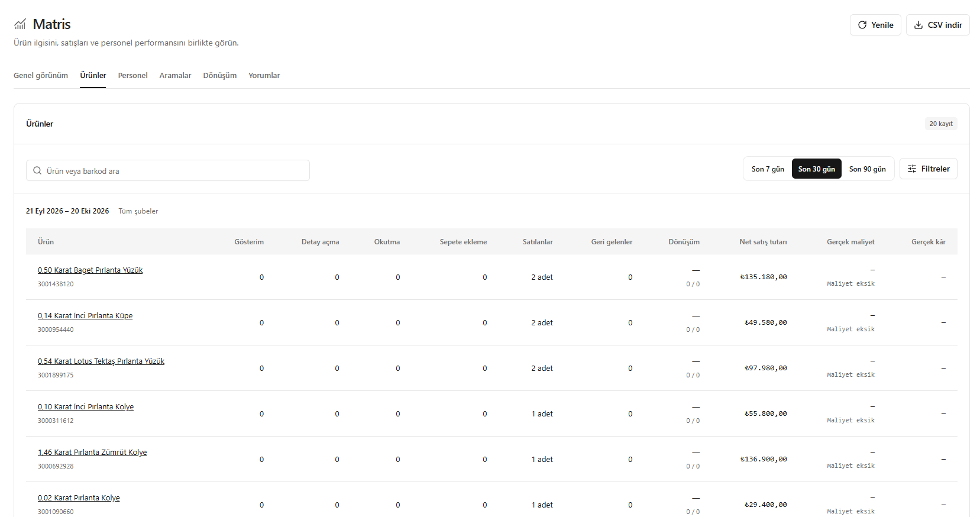Click the Ürün veya barkod ara field
Viewport: 980px width, 517px height.
(x=168, y=170)
